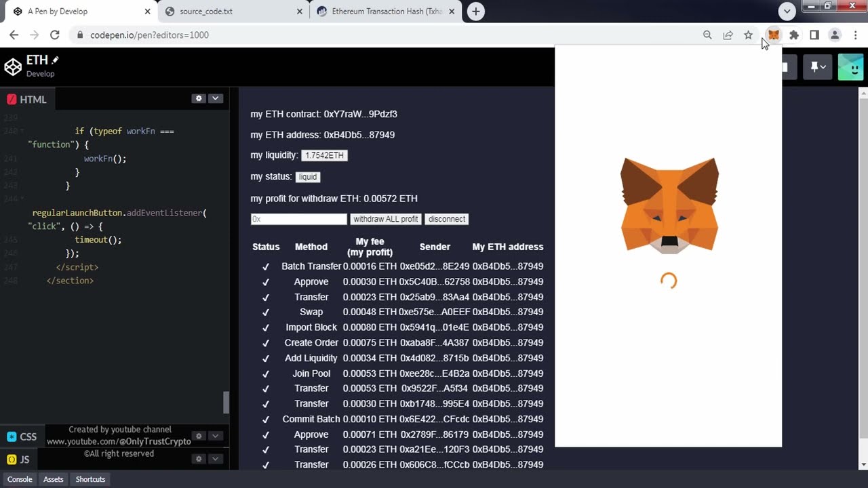Click the Commit Batch method cell

(x=311, y=420)
